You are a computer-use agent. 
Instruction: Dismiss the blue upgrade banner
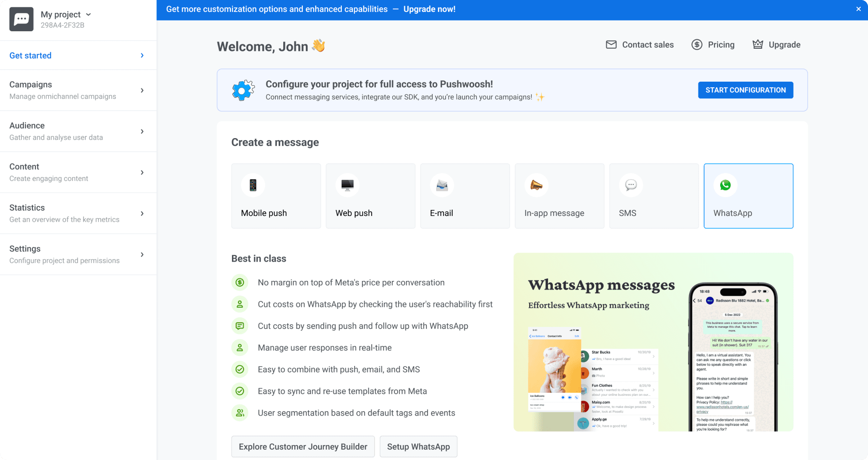[858, 9]
